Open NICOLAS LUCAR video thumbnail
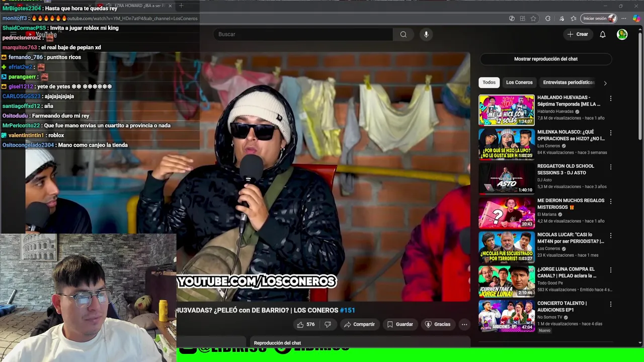This screenshot has width=644, height=362. 507,246
